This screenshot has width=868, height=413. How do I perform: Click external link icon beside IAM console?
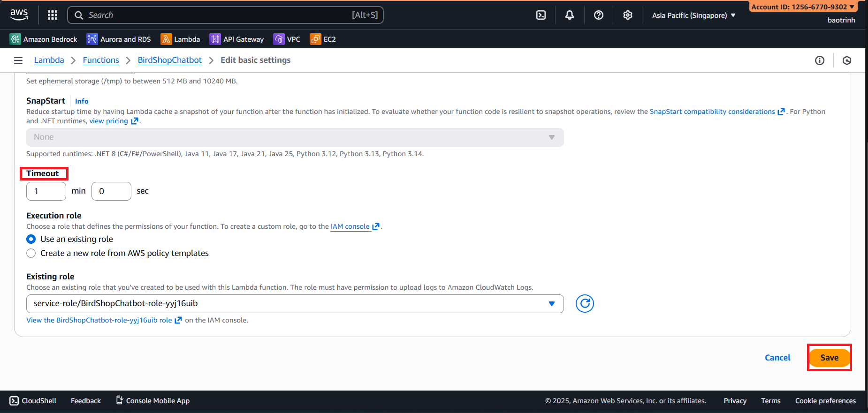point(376,226)
